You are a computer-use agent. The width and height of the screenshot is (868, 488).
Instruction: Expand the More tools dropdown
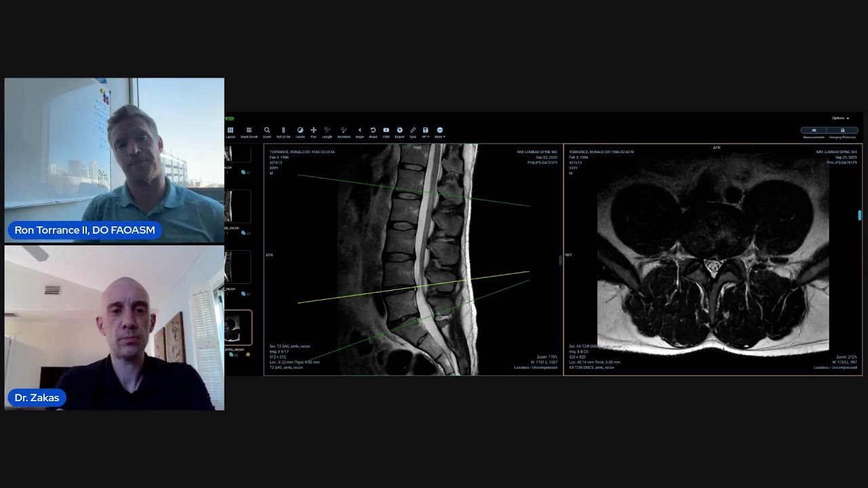click(439, 131)
